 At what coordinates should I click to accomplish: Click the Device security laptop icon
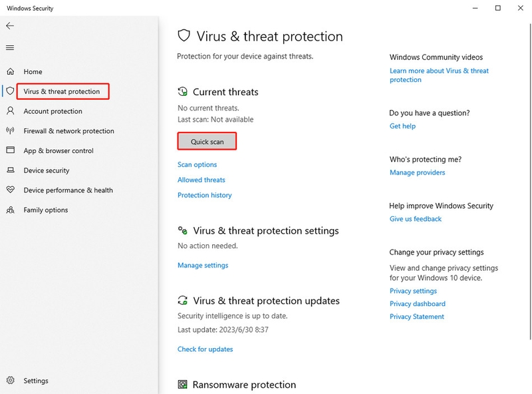tap(11, 170)
